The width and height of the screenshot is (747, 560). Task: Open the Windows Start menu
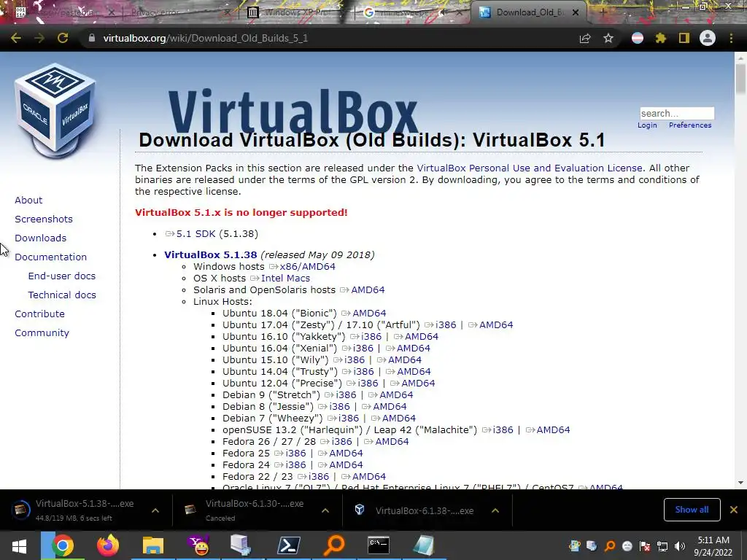click(19, 545)
